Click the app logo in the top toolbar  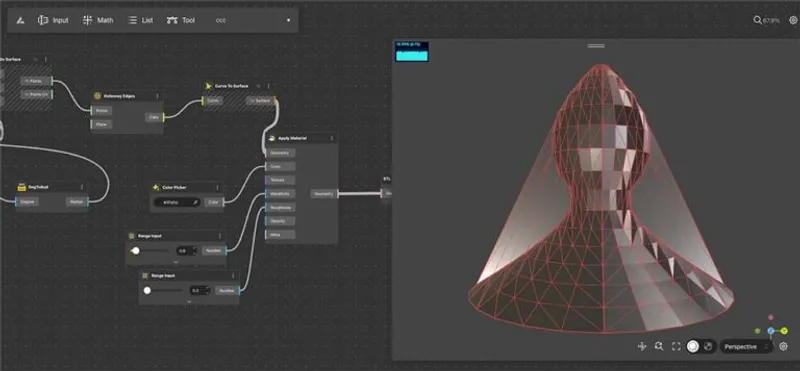coord(20,20)
